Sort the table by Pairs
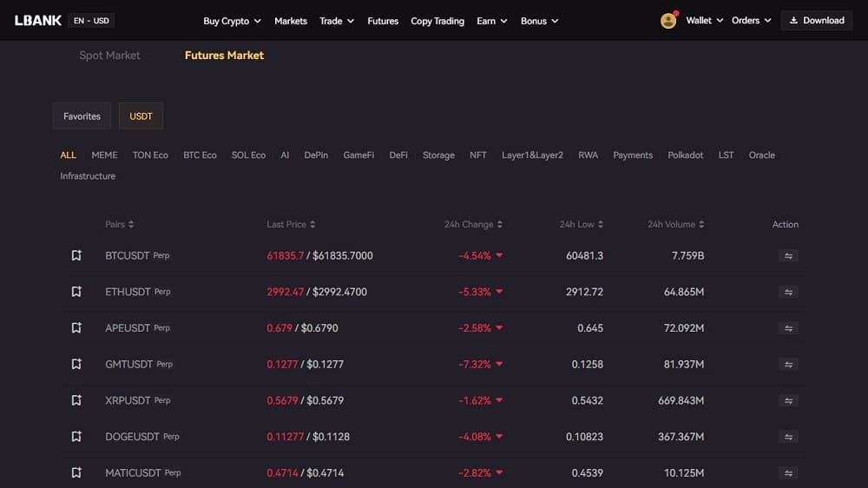Screen dimensions: 868x488 tap(119, 224)
